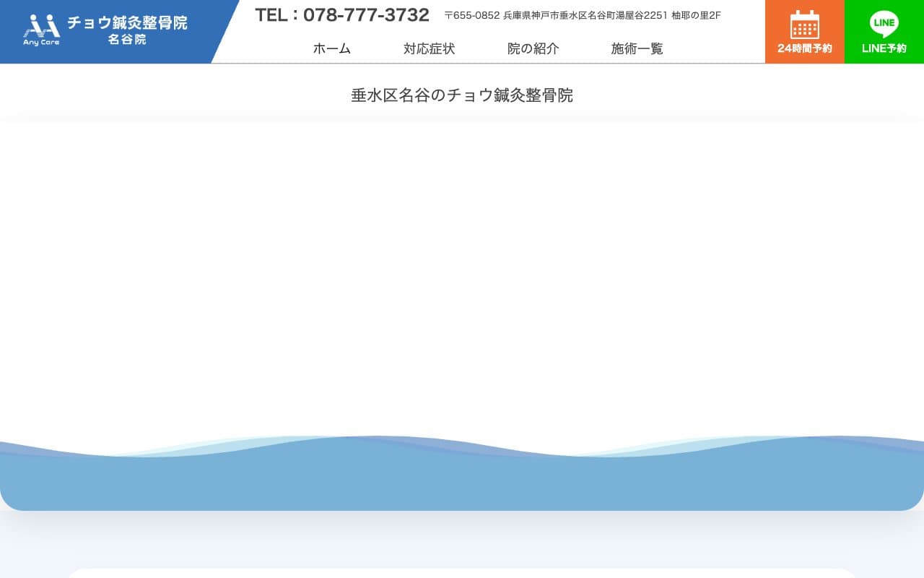
Task: Click the Any Care logo icon
Action: [x=41, y=25]
